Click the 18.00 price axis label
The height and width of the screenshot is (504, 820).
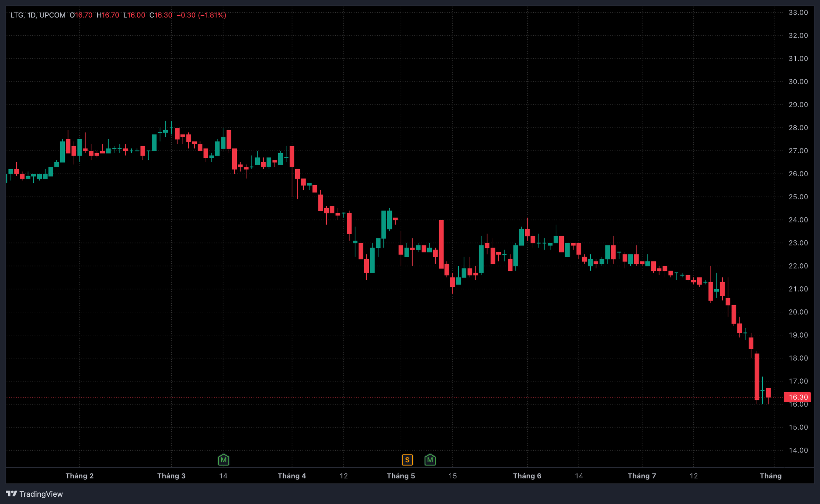point(798,358)
